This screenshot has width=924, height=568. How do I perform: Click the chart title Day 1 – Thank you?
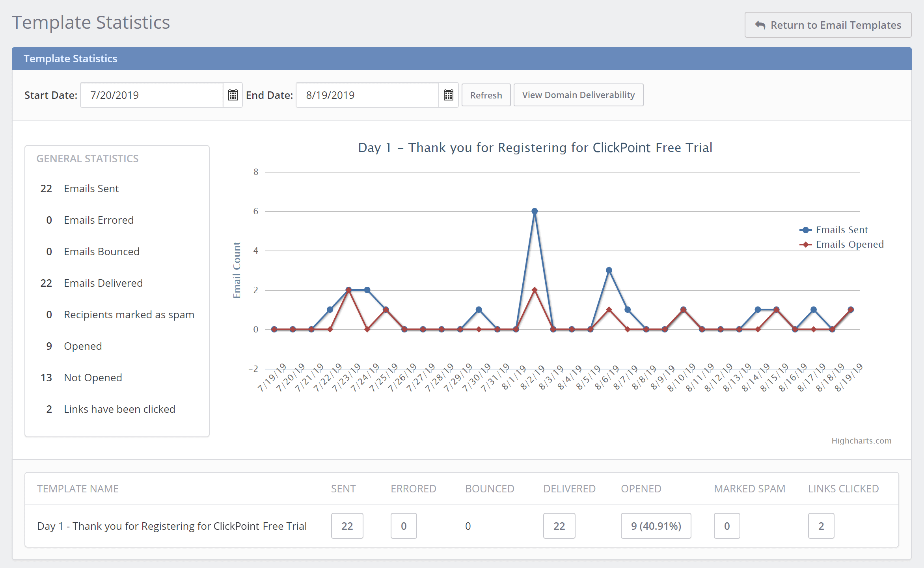point(535,147)
